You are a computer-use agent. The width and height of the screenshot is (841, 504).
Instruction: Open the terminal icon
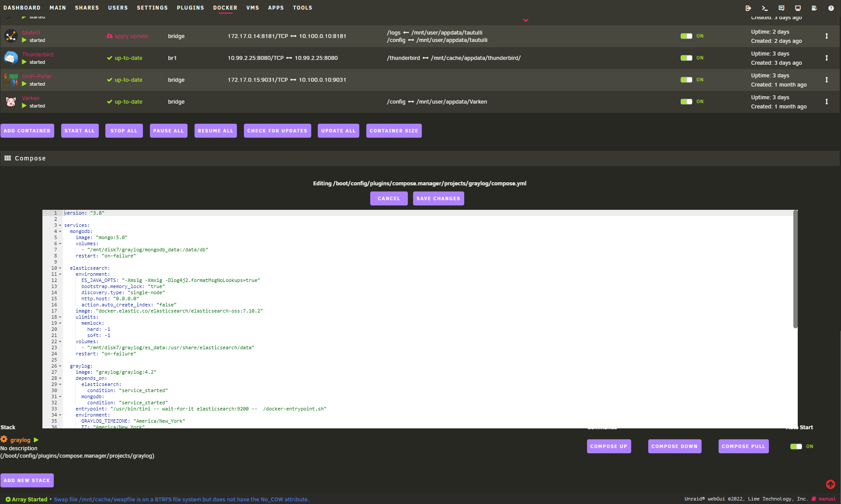[765, 8]
